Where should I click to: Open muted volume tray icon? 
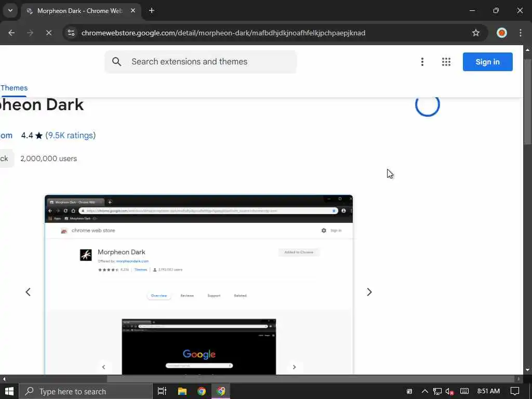(449, 391)
